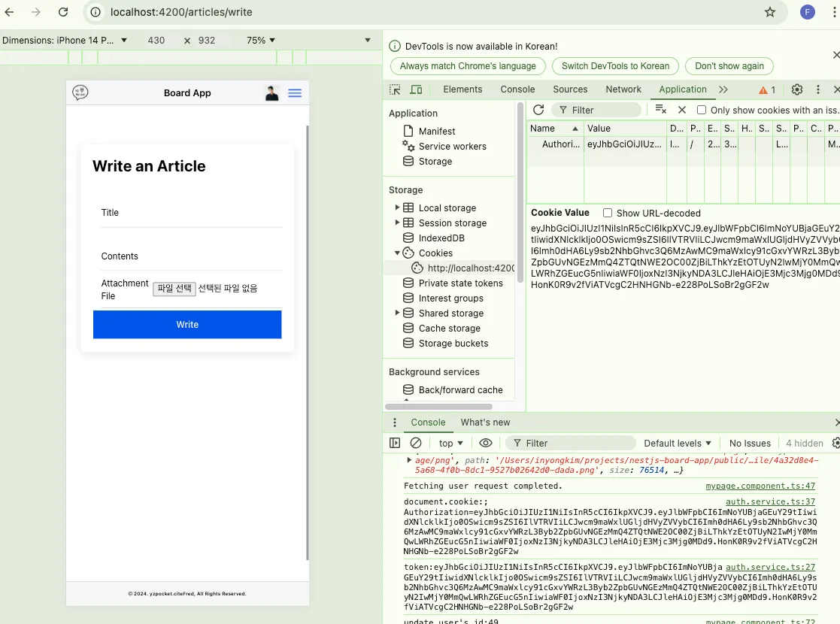
Task: Click Switch DevTools to Korean button
Action: click(x=615, y=66)
